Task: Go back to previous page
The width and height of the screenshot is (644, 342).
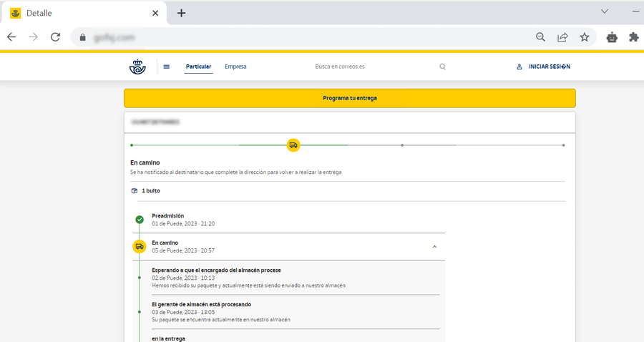Action: tap(11, 37)
